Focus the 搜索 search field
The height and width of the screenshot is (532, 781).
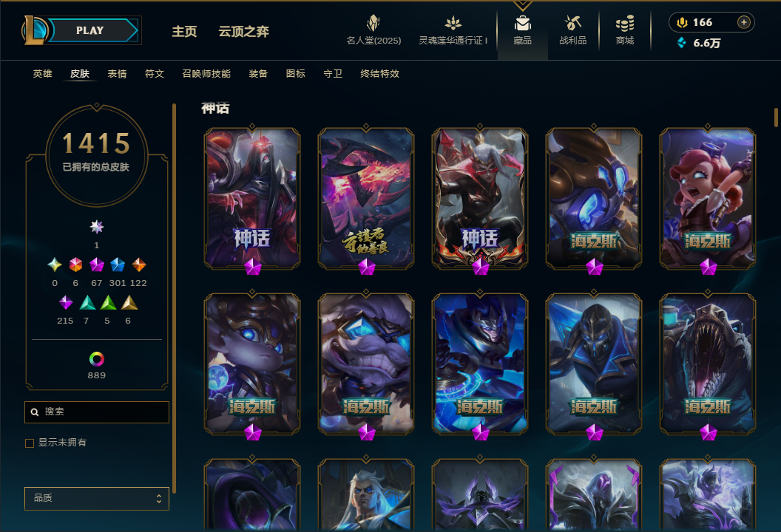pos(97,412)
